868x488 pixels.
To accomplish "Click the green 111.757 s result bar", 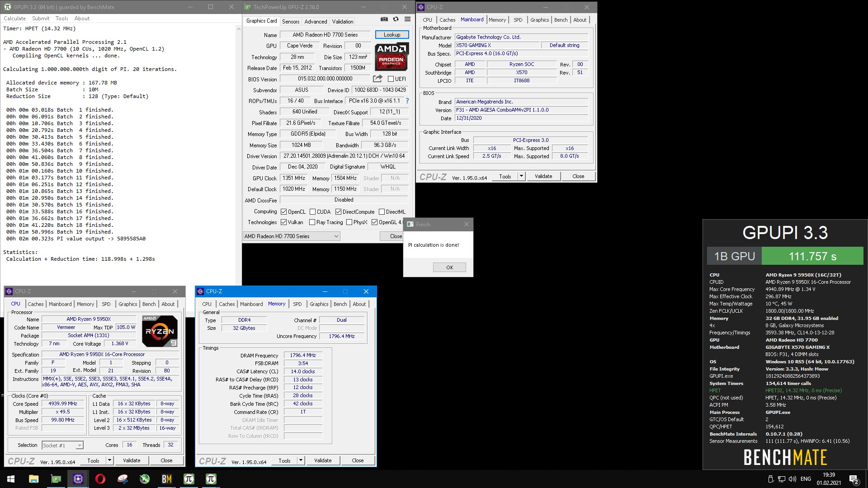I will tap(812, 256).
